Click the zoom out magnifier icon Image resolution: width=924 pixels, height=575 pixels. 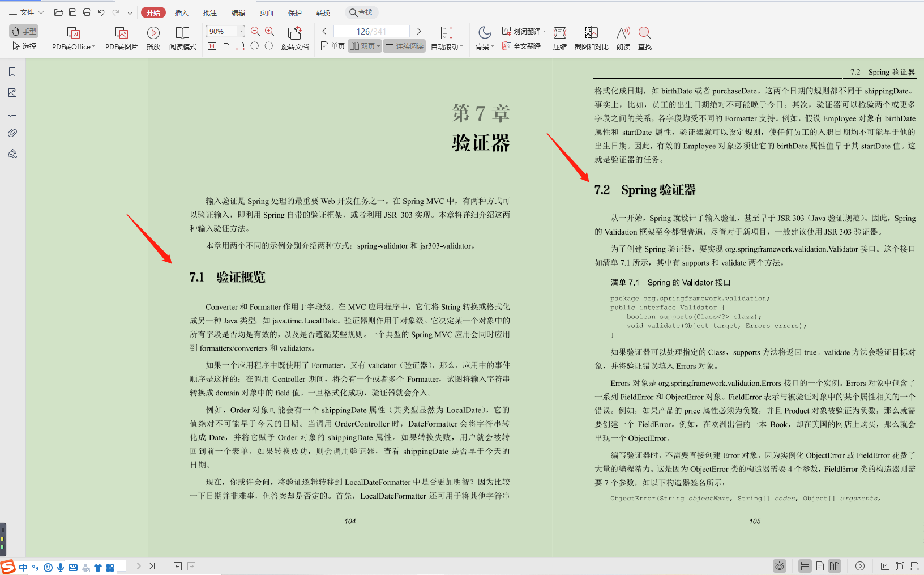click(x=255, y=31)
